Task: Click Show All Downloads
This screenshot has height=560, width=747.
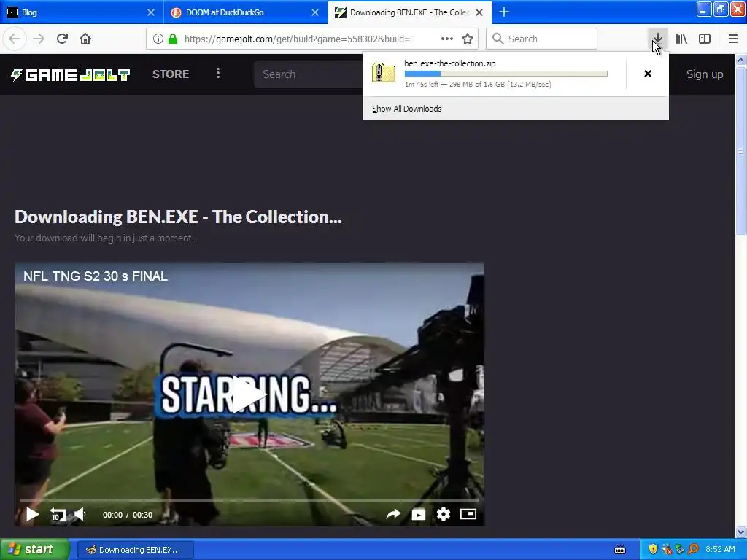Action: tap(407, 109)
